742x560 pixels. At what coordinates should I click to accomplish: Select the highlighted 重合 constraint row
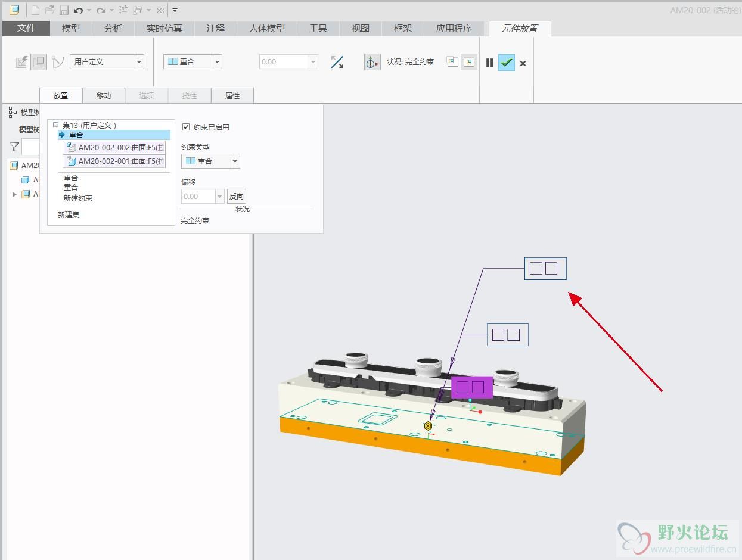[x=114, y=135]
